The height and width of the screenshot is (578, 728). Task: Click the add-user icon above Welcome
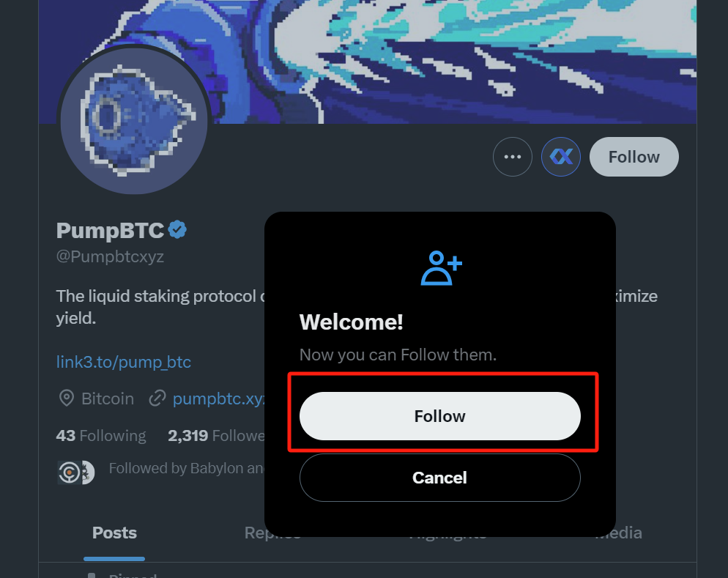(x=441, y=268)
